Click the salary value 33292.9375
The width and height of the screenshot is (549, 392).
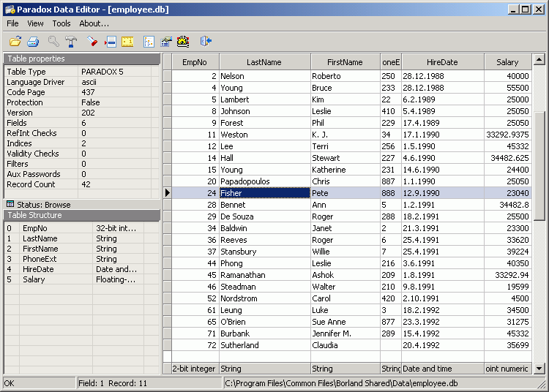pyautogui.click(x=508, y=135)
